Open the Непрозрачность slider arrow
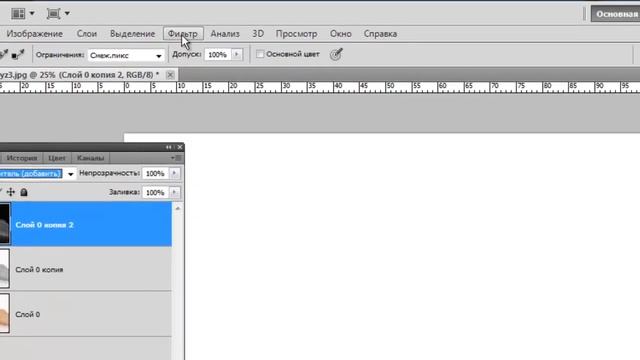Viewport: 640px width, 360px height. pyautogui.click(x=174, y=173)
